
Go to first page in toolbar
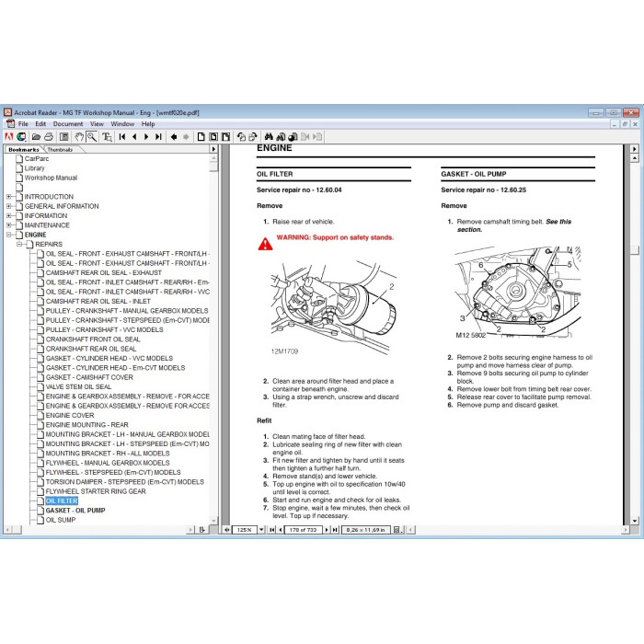click(122, 137)
